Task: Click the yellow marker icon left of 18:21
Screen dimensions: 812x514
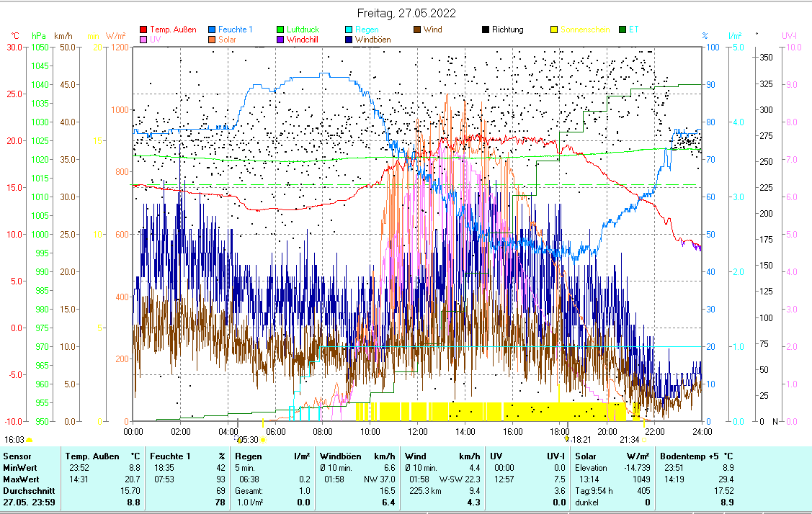Action: pyautogui.click(x=567, y=439)
